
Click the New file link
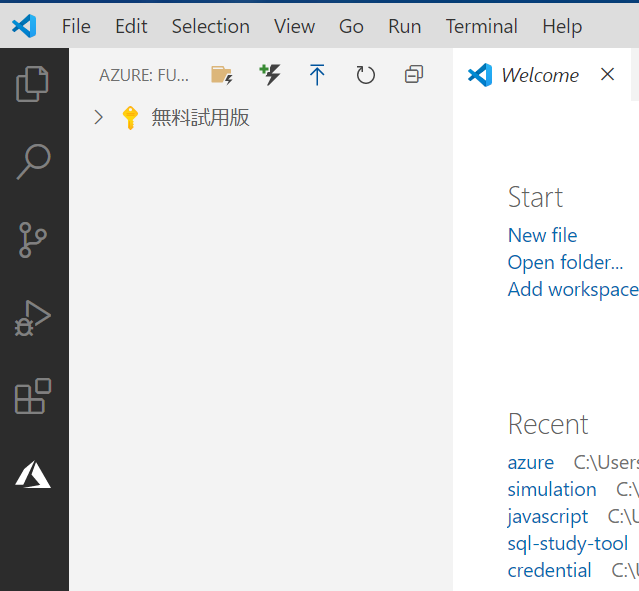542,235
